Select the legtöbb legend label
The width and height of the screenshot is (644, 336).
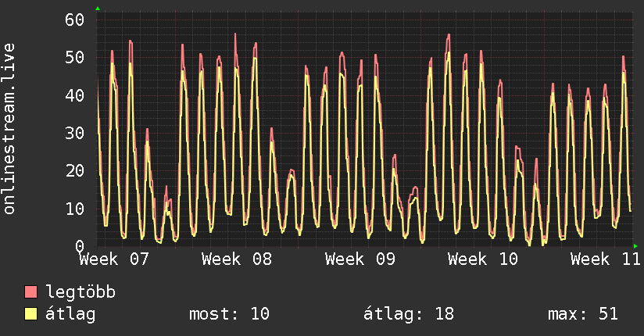(80, 291)
